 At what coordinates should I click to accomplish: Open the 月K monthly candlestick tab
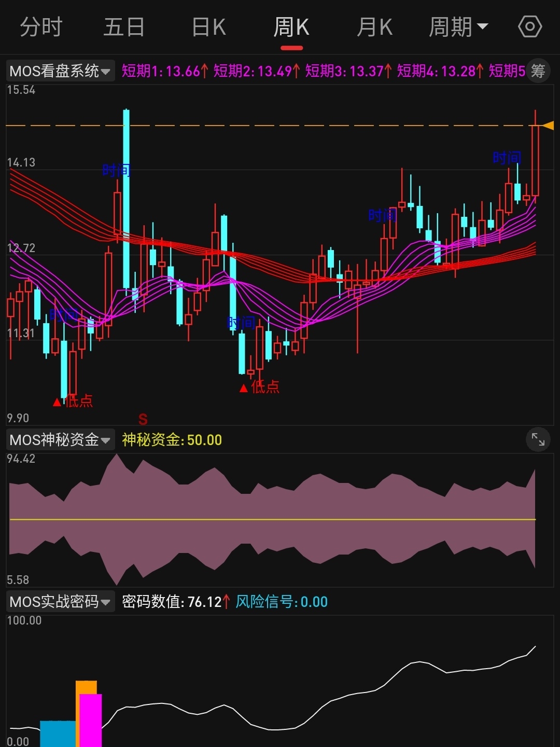coord(375,27)
